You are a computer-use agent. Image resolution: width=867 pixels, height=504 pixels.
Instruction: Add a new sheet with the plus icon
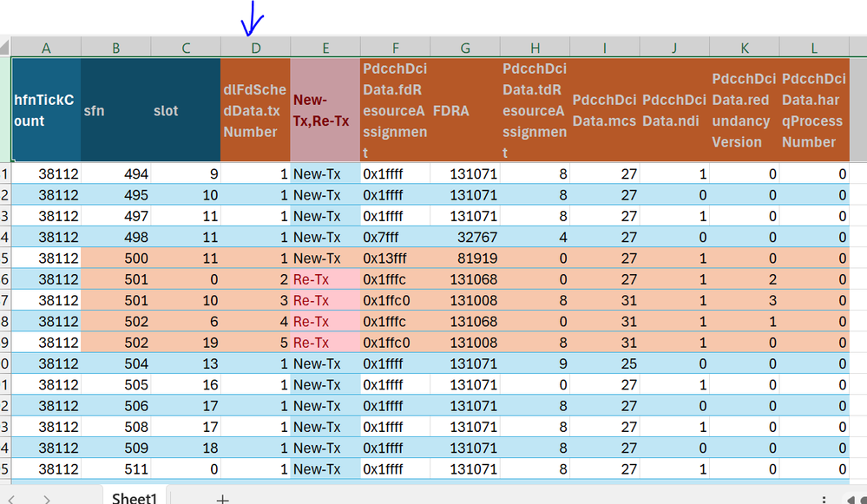click(222, 499)
